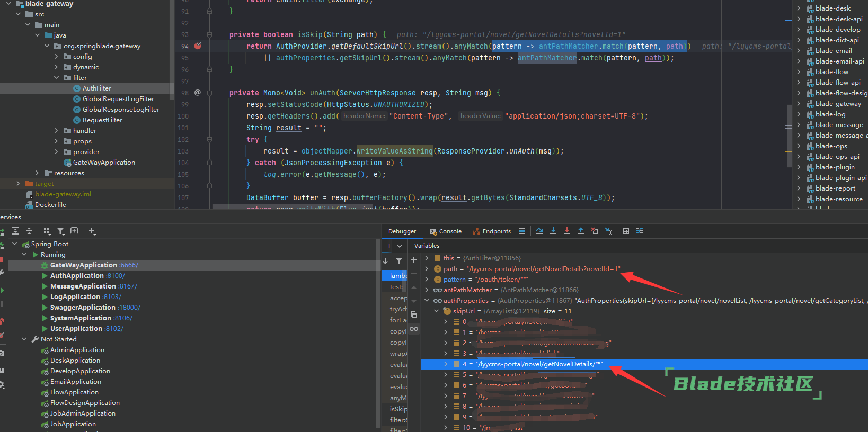868x432 pixels.
Task: Click the glasses watches icon in Variables sidebar
Action: coord(414,329)
